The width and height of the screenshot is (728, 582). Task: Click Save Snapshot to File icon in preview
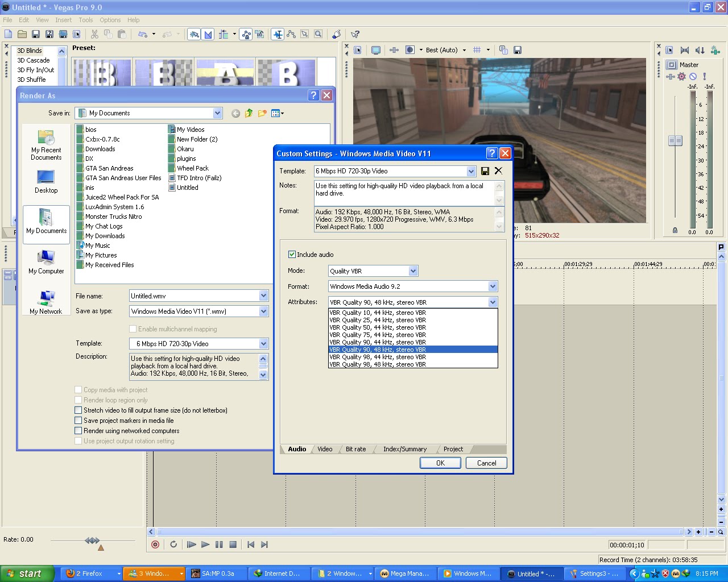(x=518, y=50)
